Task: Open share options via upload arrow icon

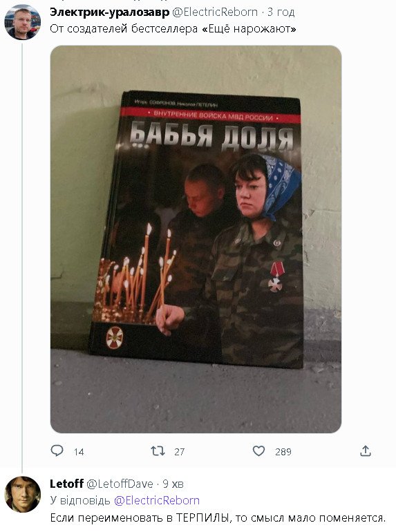Action: point(366,451)
